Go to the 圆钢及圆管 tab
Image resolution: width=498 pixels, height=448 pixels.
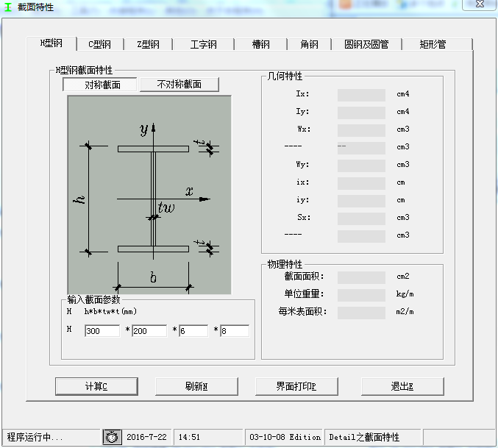(x=366, y=44)
